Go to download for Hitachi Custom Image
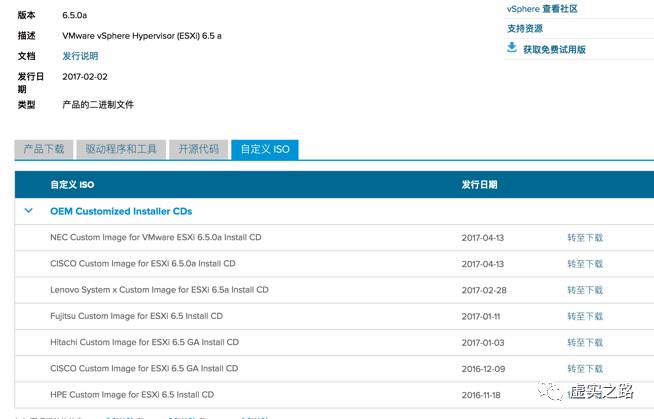This screenshot has width=654, height=419. click(585, 343)
